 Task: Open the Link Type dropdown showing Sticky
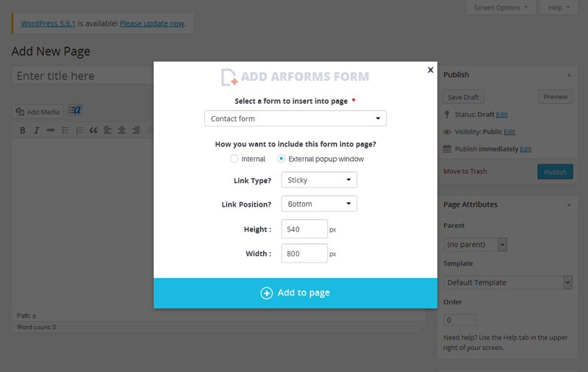coord(319,180)
